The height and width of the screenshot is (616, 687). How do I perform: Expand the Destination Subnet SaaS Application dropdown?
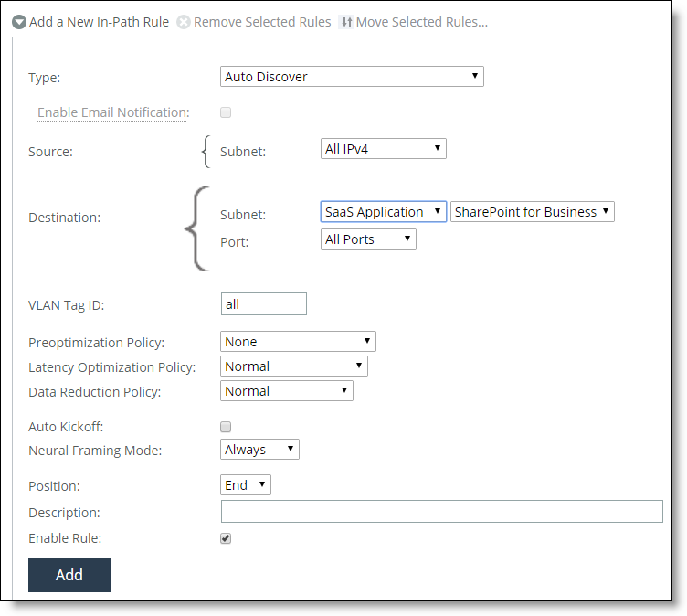tap(384, 212)
